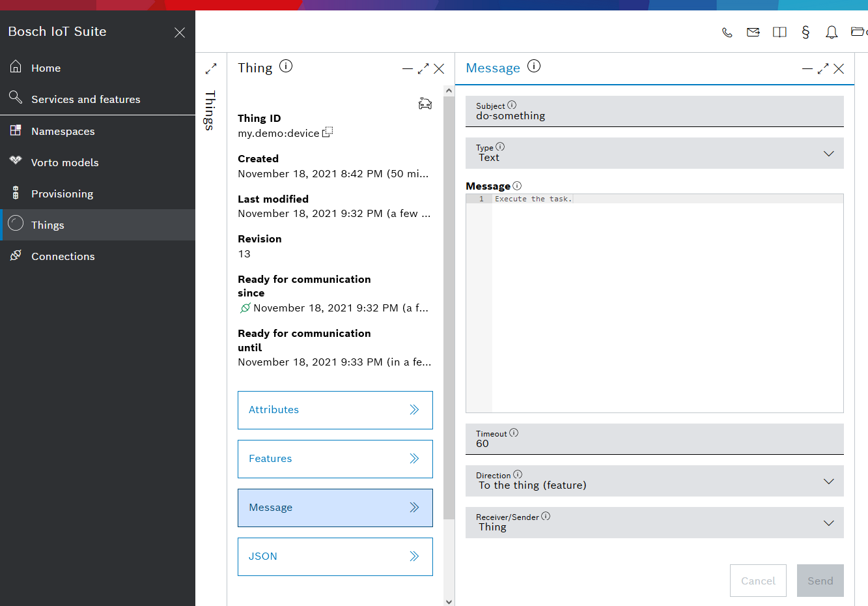Viewport: 868px width, 606px height.
Task: Maximize the Message panel
Action: 823,68
